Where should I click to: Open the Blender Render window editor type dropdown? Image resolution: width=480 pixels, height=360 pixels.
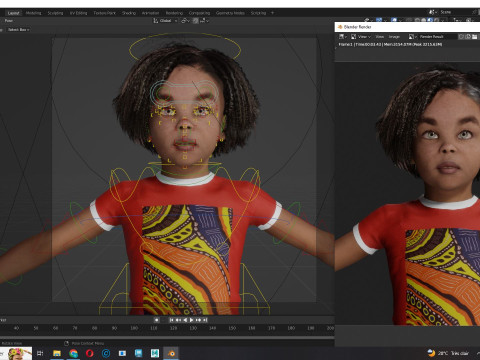pyautogui.click(x=343, y=37)
